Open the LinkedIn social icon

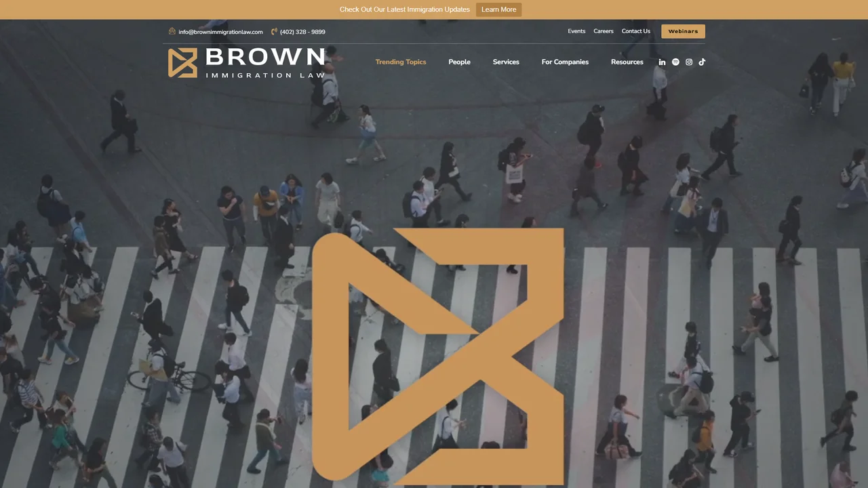(x=662, y=62)
